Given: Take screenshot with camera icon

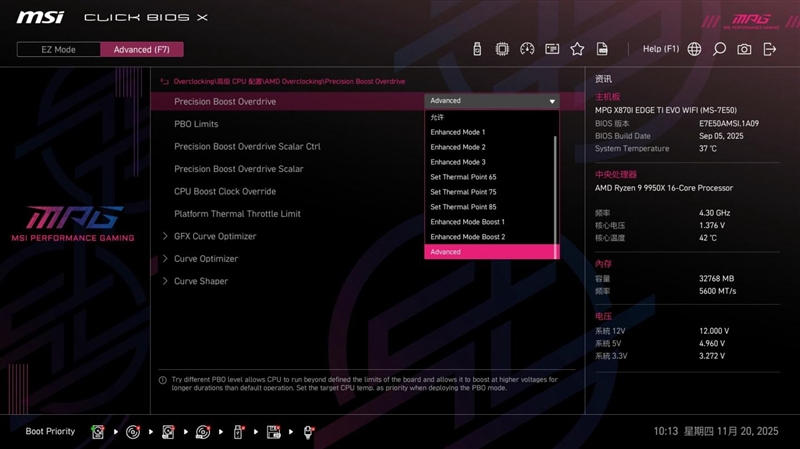Looking at the screenshot, I should (x=744, y=49).
